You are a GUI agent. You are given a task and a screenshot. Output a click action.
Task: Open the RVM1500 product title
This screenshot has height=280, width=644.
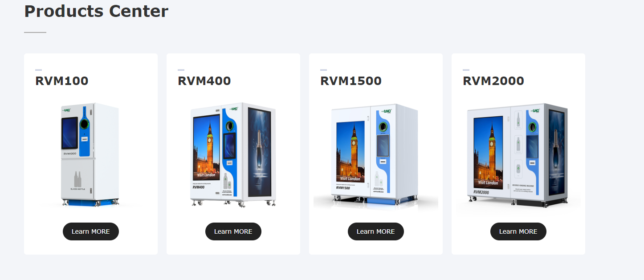point(351,81)
